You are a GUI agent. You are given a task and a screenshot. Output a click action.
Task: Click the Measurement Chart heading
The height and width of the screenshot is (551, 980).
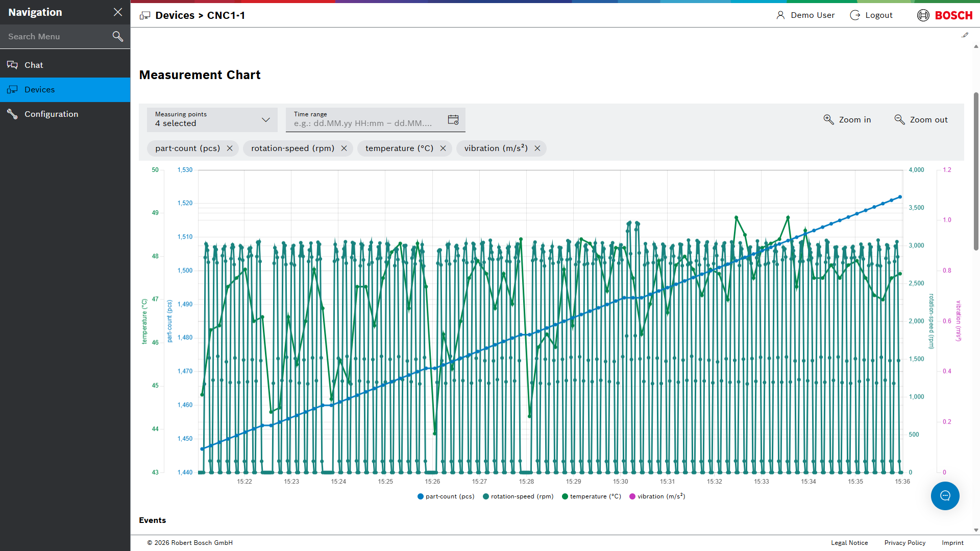click(200, 75)
